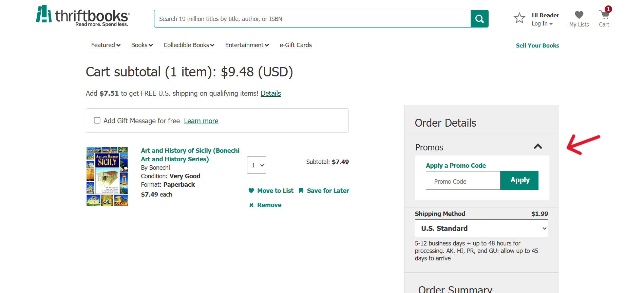The image size is (644, 293).
Task: Click Save for Later bookmark icon
Action: click(x=301, y=191)
